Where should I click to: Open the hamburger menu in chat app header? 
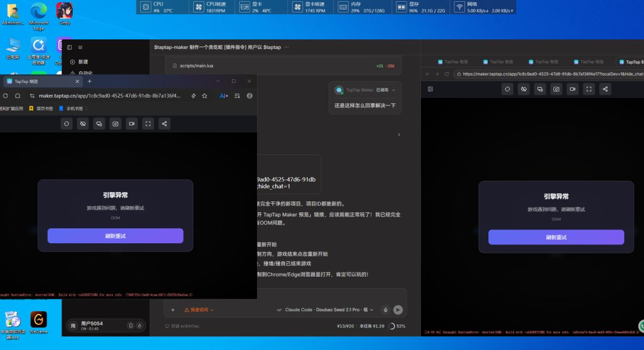click(x=80, y=47)
